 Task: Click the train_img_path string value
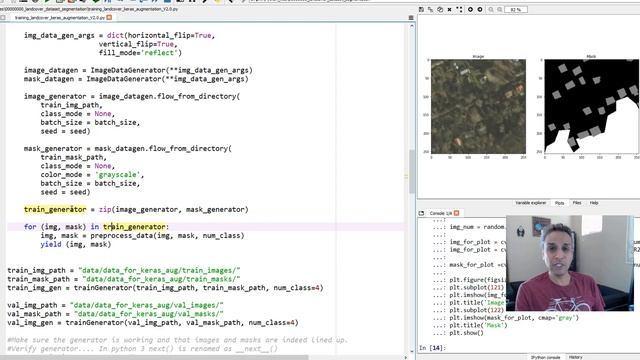point(159,270)
